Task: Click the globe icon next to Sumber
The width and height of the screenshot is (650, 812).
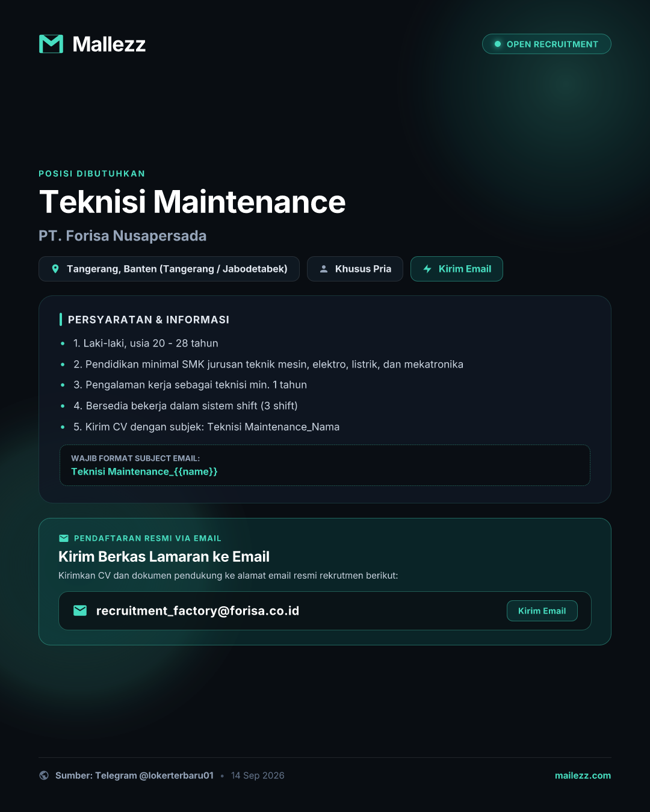Action: click(x=44, y=775)
